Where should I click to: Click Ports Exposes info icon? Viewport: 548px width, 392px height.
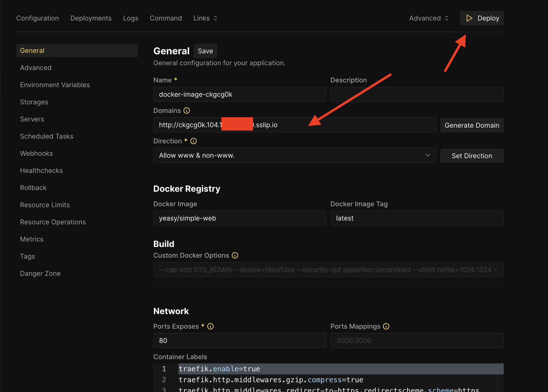[210, 326]
